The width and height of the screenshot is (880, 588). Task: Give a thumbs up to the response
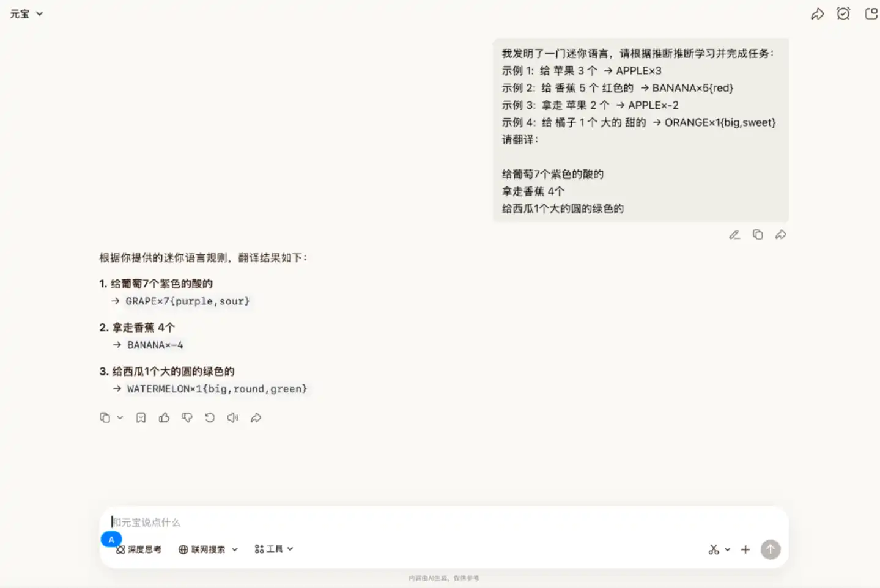point(164,417)
